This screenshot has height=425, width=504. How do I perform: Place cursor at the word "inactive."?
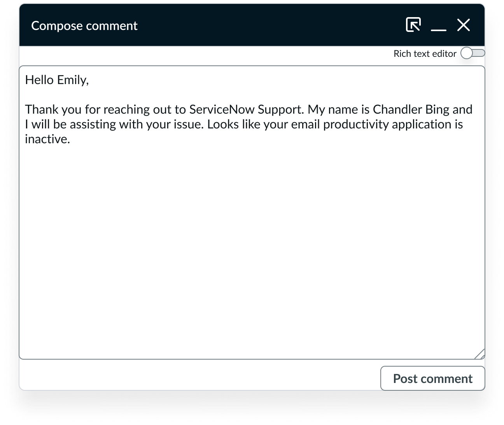(47, 139)
